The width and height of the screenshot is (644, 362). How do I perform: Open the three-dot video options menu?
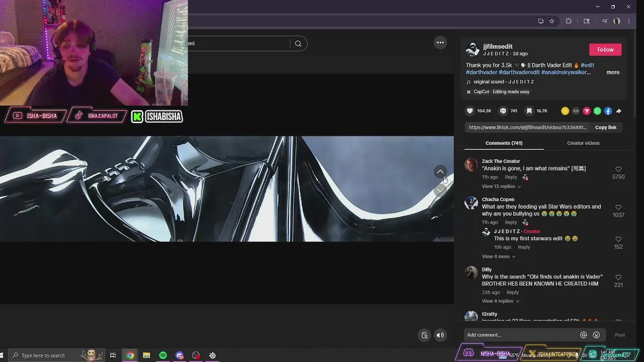click(440, 43)
